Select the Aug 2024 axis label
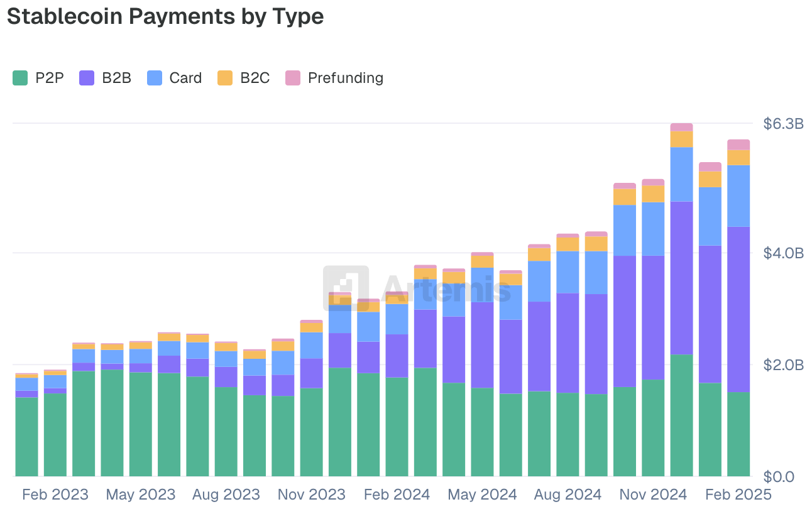The width and height of the screenshot is (812, 509). (x=568, y=495)
